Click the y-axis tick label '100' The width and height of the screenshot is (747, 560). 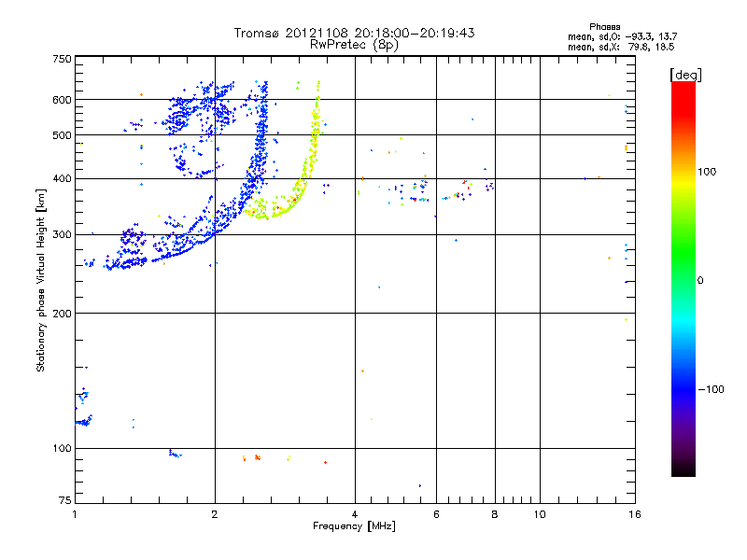pyautogui.click(x=62, y=448)
